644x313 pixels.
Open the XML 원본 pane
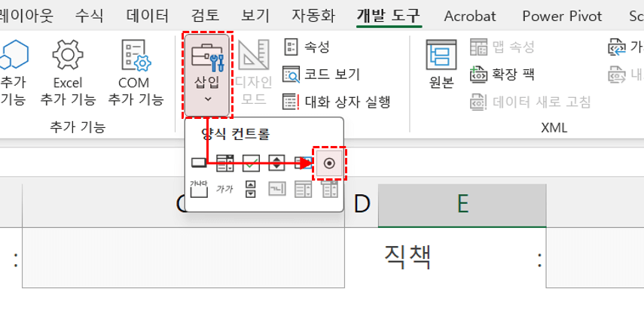tap(441, 65)
